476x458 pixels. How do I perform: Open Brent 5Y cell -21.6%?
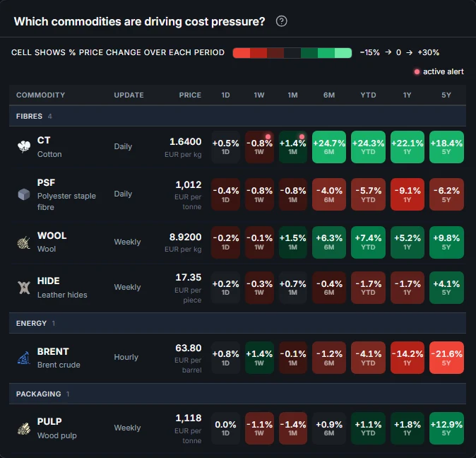point(446,358)
